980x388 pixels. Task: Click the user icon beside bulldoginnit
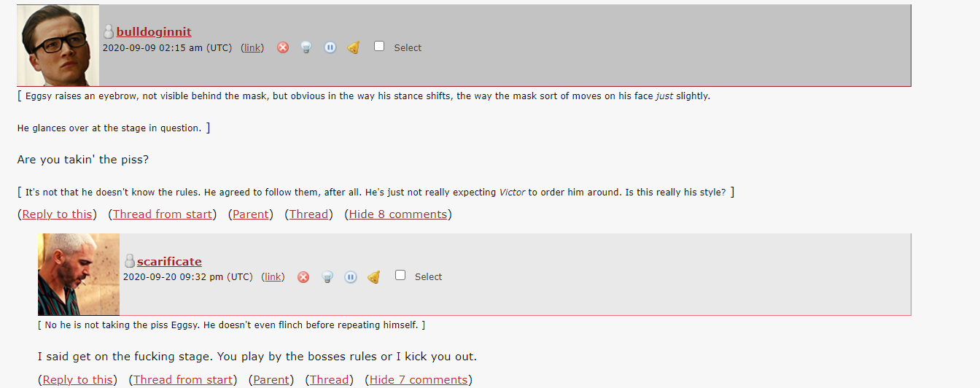click(x=109, y=31)
